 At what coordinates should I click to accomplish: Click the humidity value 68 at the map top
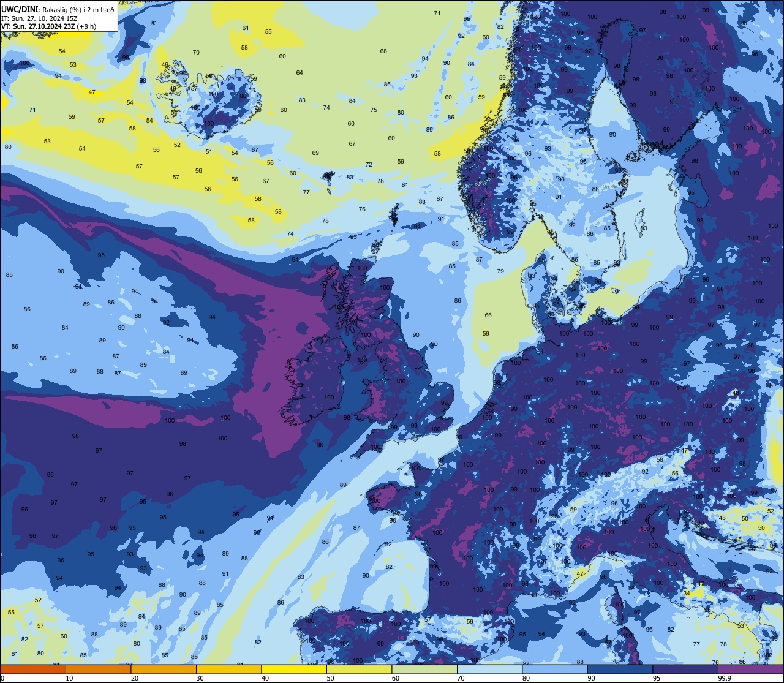click(383, 51)
